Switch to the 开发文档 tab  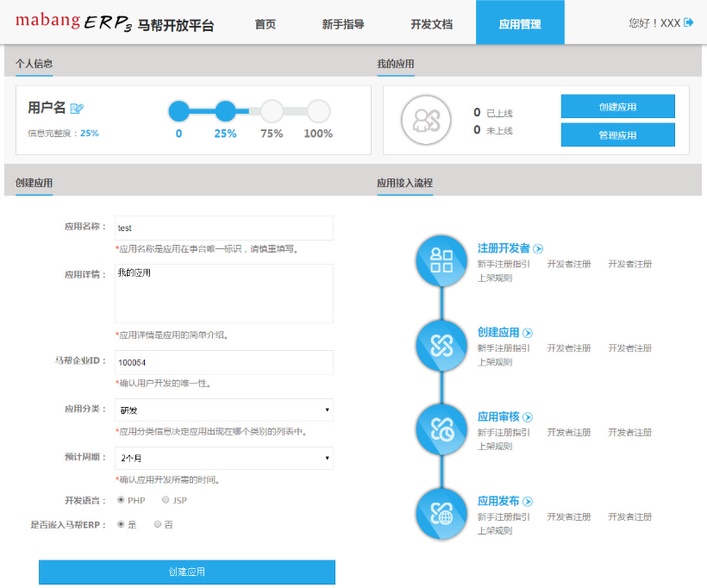431,24
